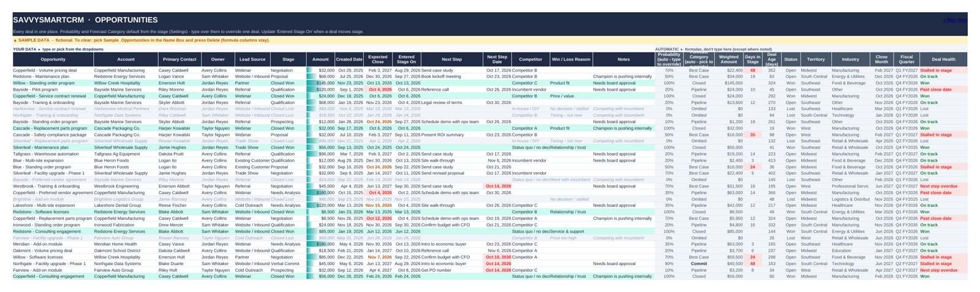
Task: Click 'Commit' forecast category in Northgate Facility upgrade row
Action: [699, 263]
